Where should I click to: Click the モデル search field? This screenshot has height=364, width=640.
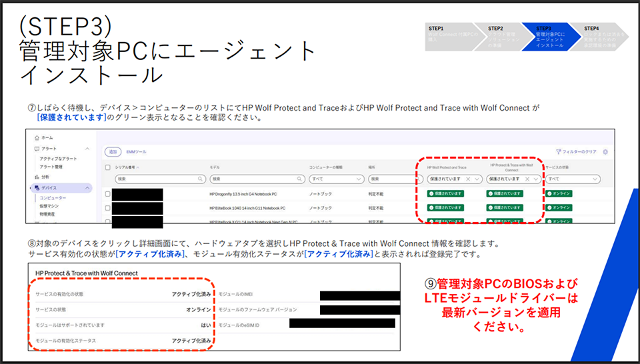(257, 179)
